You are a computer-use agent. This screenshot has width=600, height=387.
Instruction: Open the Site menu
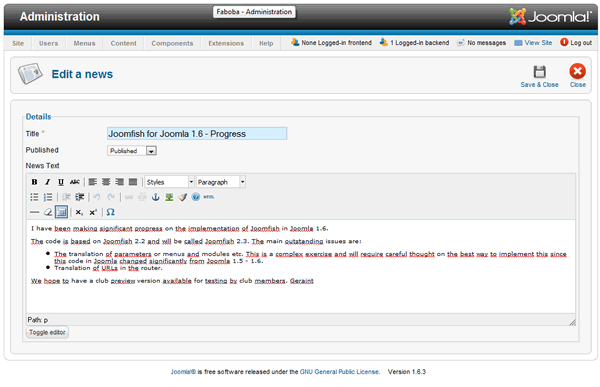point(18,43)
